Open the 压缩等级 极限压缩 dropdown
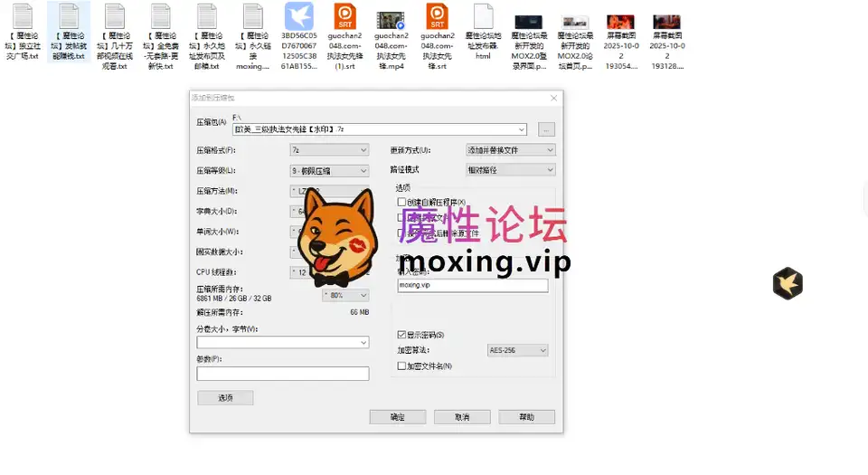868x475 pixels. (329, 171)
